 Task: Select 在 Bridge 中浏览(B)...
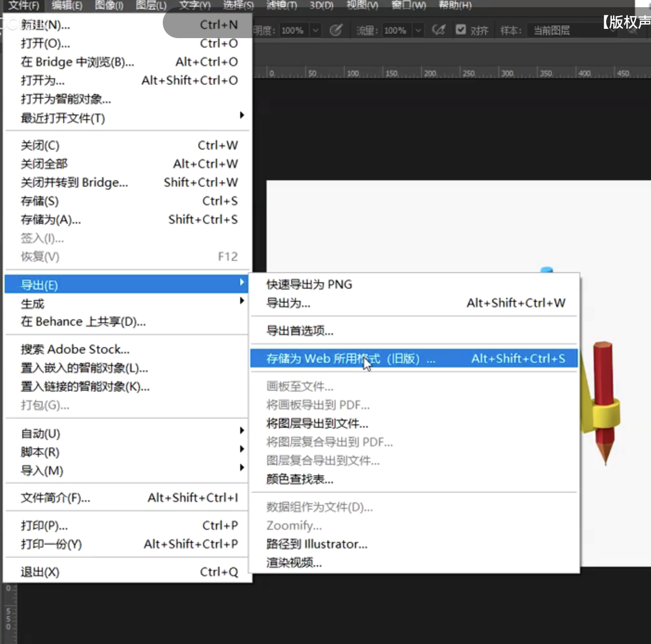[x=128, y=62]
